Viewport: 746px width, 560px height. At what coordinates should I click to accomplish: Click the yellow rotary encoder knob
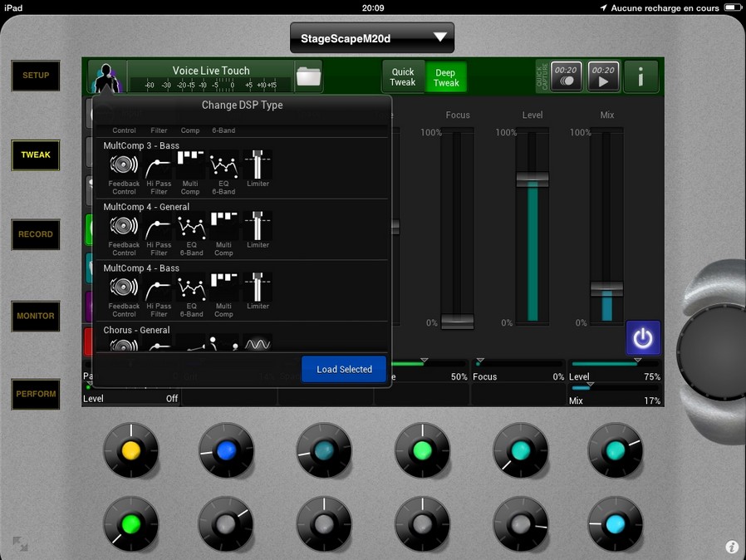pyautogui.click(x=130, y=450)
